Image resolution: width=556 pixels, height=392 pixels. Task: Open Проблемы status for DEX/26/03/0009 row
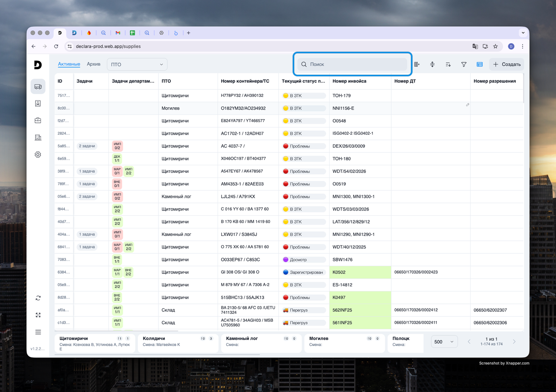304,146
